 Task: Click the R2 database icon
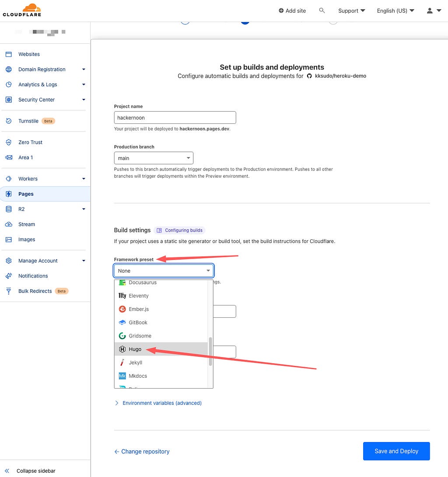pyautogui.click(x=8, y=209)
